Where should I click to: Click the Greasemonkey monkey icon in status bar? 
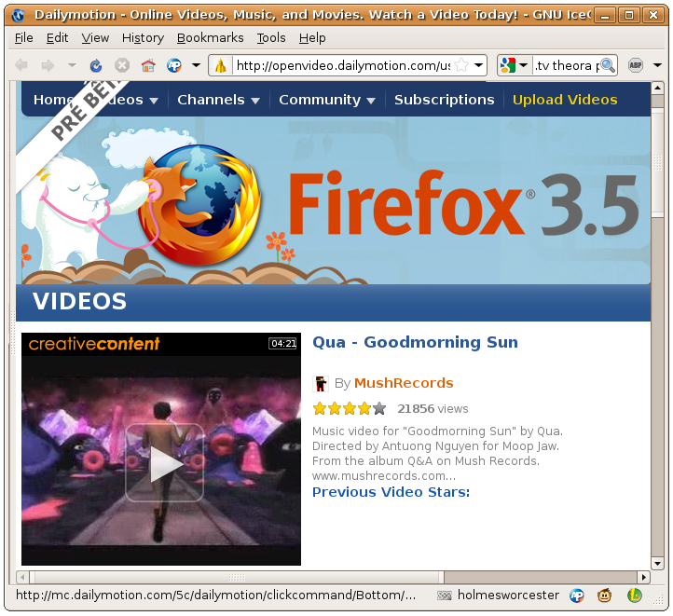coord(605,595)
